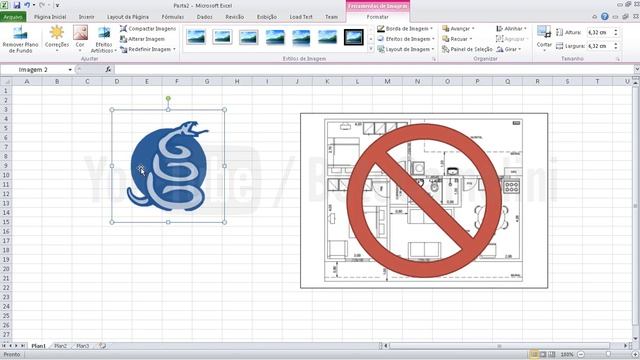Switch to Fórmulas tab
The height and width of the screenshot is (360, 640).
pos(173,17)
